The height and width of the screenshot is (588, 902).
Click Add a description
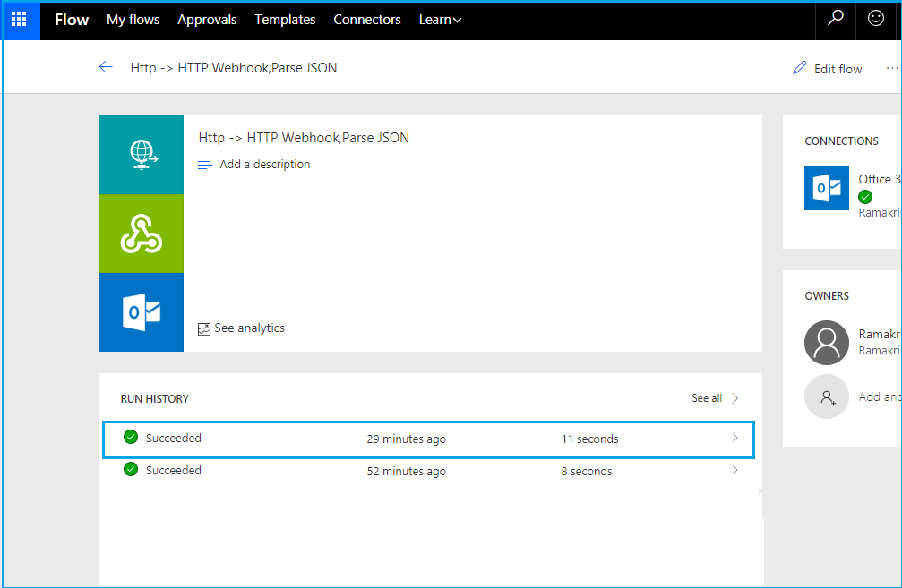click(264, 165)
